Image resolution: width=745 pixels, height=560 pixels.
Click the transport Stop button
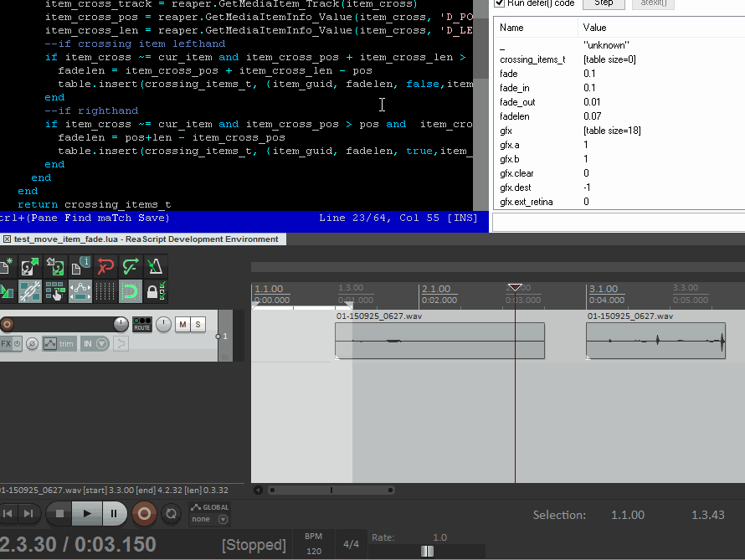(x=59, y=513)
